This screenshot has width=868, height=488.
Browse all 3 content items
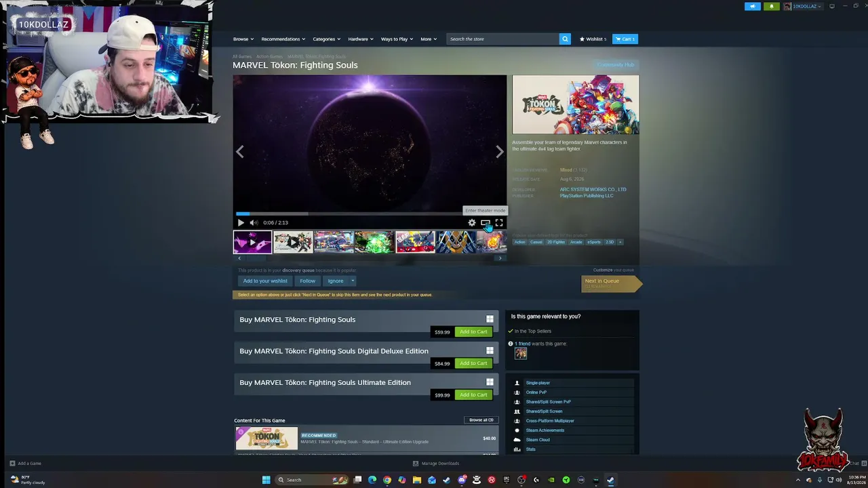[x=481, y=420]
